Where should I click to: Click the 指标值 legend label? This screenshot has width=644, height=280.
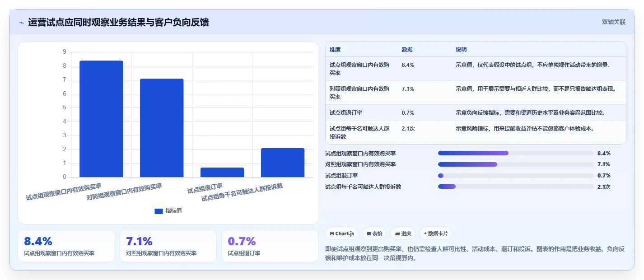(x=173, y=211)
